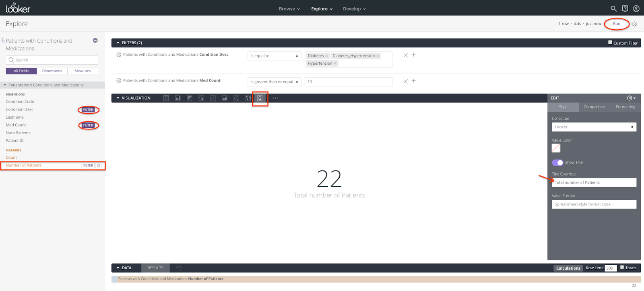
Task: Select the pie chart visualization
Action: [236, 98]
